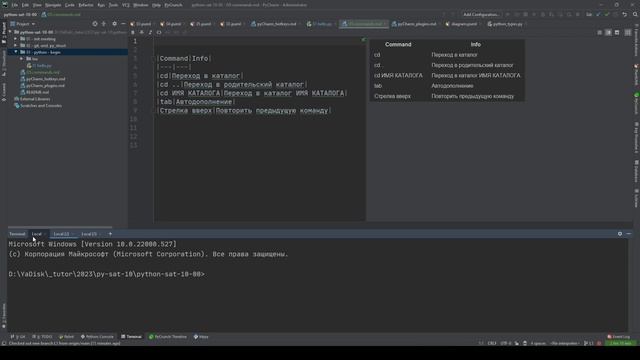Open the Event Log tool window
640x360 pixels.
(619, 337)
